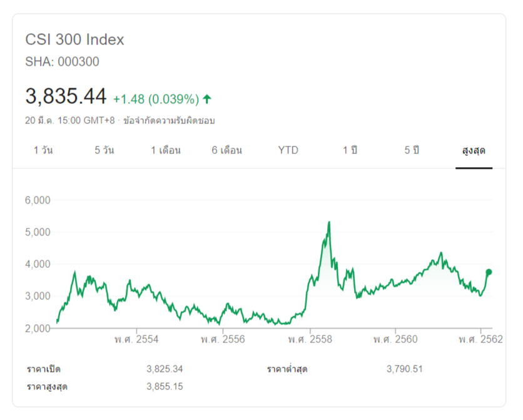
Task: Open the 1 เดือน tab
Action: point(166,150)
